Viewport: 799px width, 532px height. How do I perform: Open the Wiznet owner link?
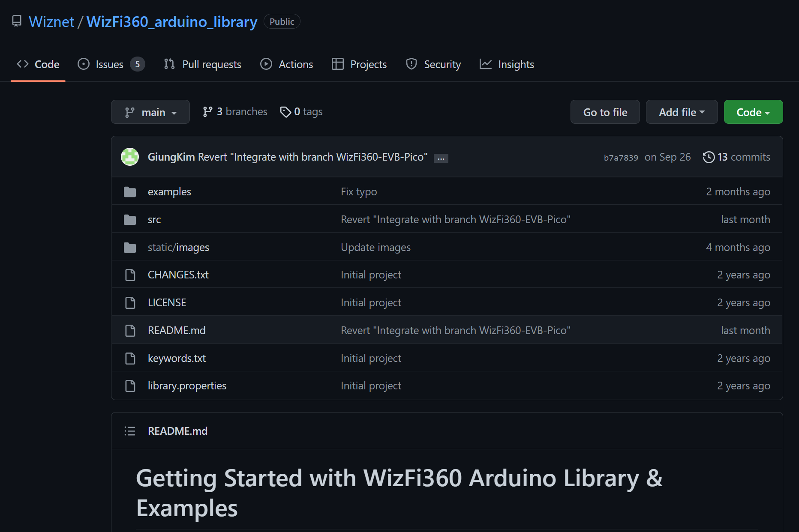tap(51, 21)
